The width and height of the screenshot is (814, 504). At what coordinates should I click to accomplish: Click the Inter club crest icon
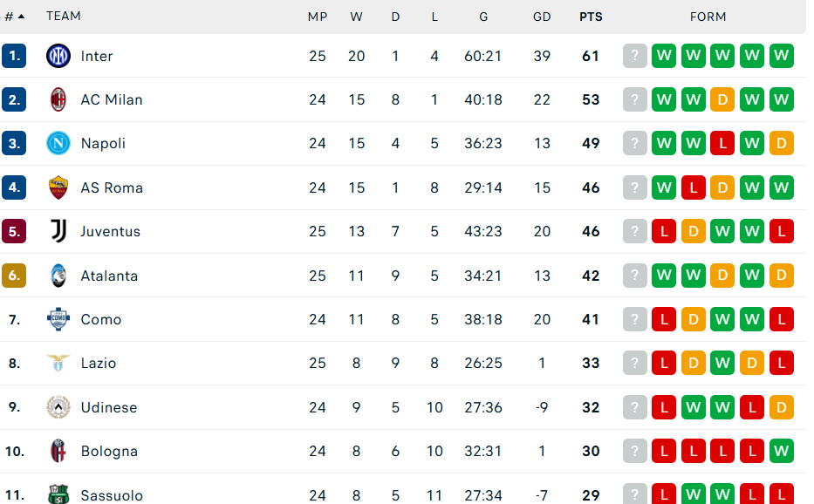pos(58,56)
